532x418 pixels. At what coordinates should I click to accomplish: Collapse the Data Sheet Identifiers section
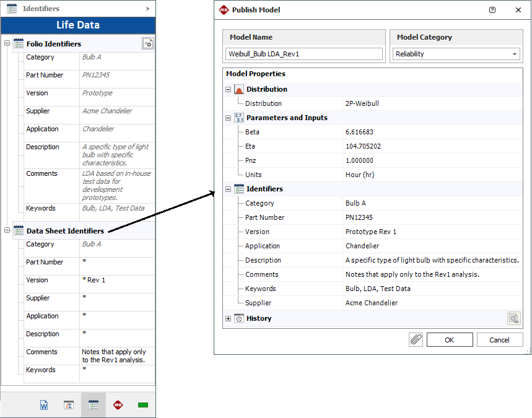(7, 231)
